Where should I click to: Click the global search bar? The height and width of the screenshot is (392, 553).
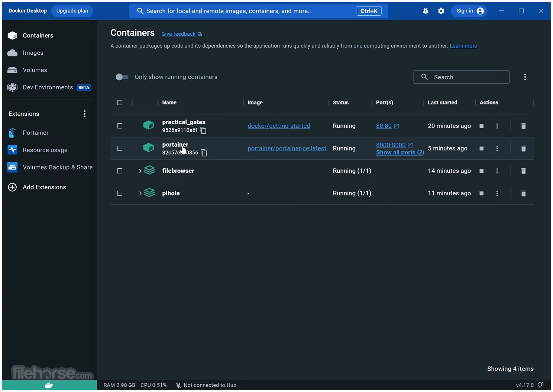[259, 11]
